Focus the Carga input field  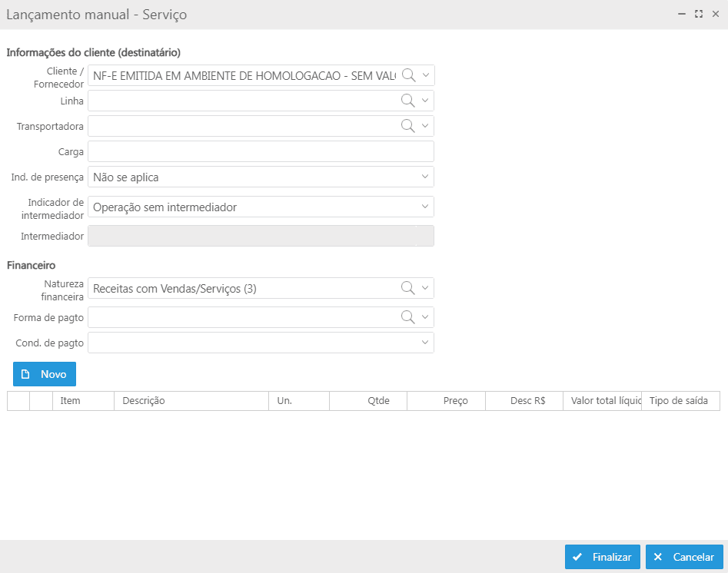click(261, 151)
